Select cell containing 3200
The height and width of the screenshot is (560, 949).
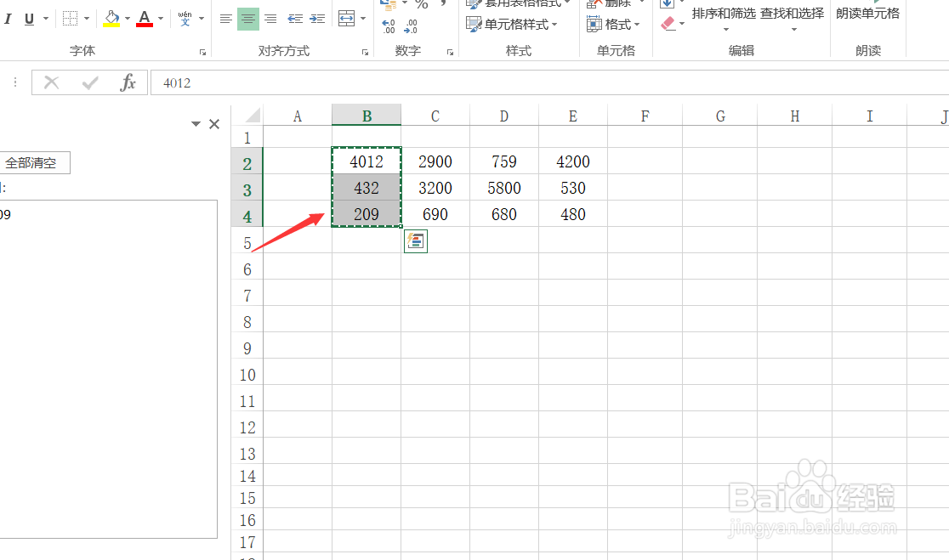(x=435, y=188)
